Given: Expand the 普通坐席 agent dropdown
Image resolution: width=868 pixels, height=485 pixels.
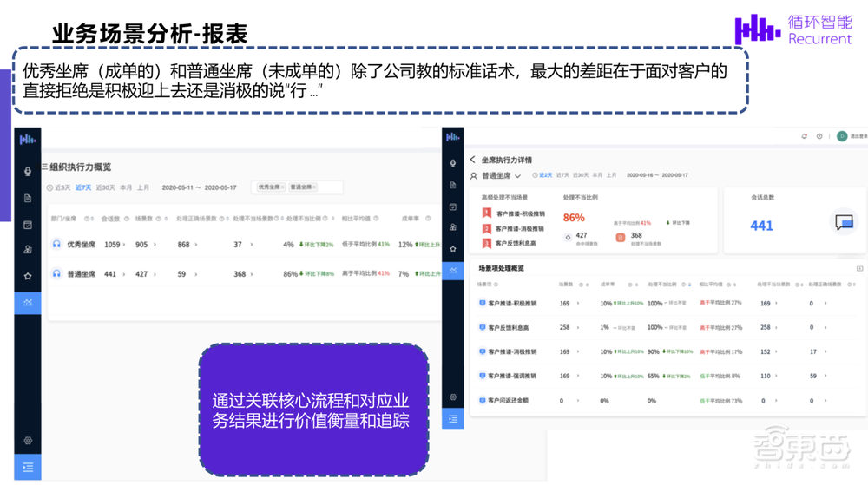Looking at the screenshot, I should tap(517, 176).
